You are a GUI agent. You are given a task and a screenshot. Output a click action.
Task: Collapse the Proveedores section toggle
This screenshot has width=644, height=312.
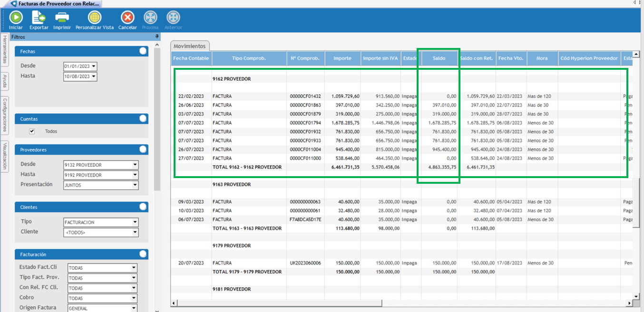[143, 150]
